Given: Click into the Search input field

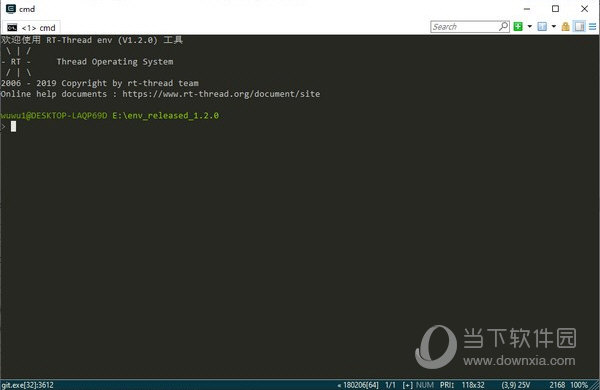Looking at the screenshot, I should [x=464, y=27].
